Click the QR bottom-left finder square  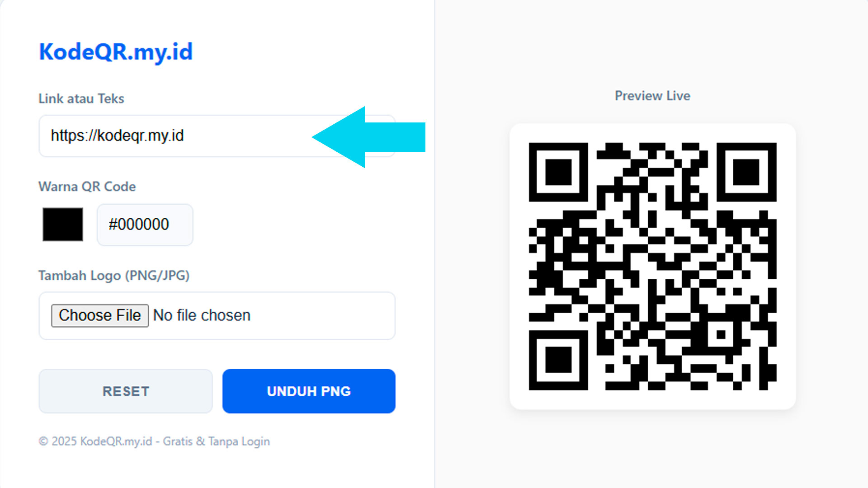pyautogui.click(x=558, y=360)
